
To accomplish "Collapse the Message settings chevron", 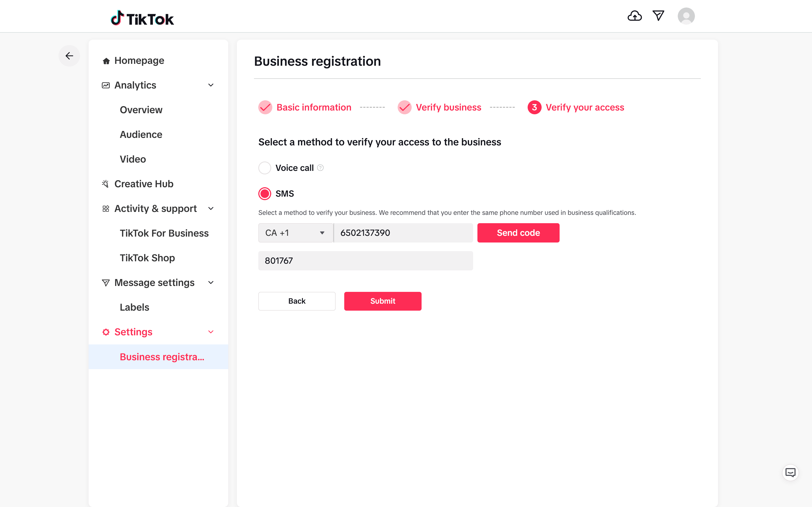I will pyautogui.click(x=211, y=283).
